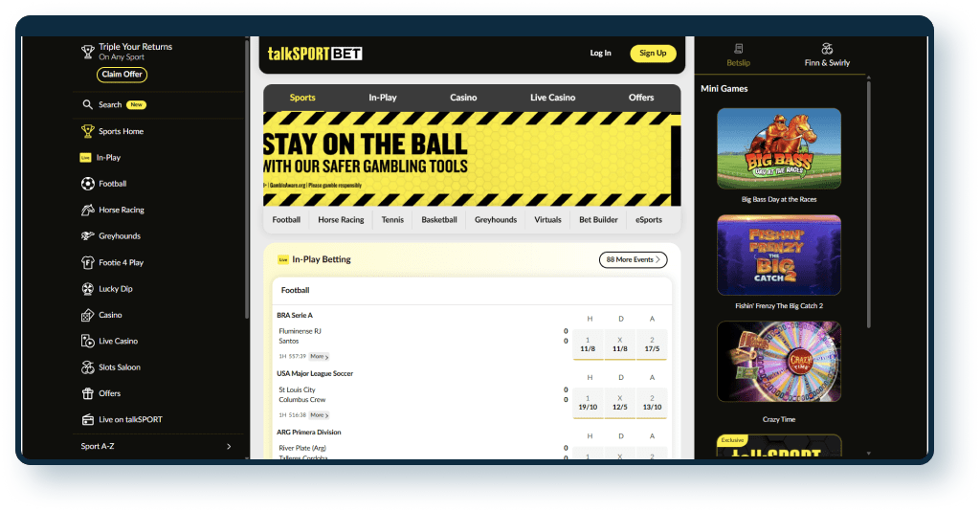980x511 pixels.
Task: Bet St Louis City home at 19/10
Action: [x=588, y=403]
